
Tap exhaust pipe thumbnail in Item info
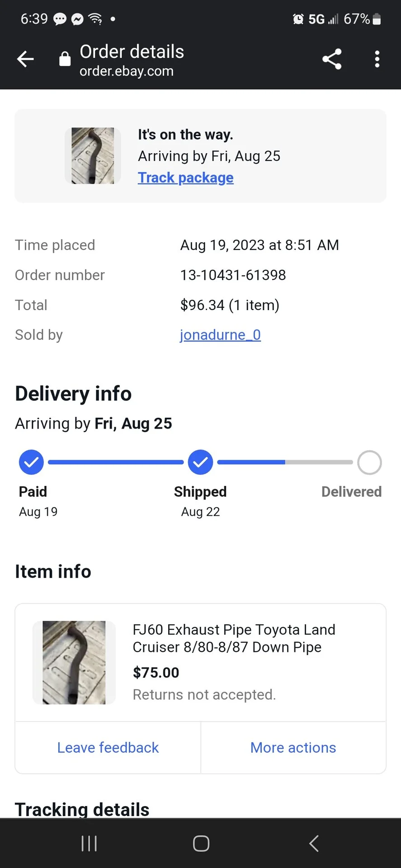point(74,662)
